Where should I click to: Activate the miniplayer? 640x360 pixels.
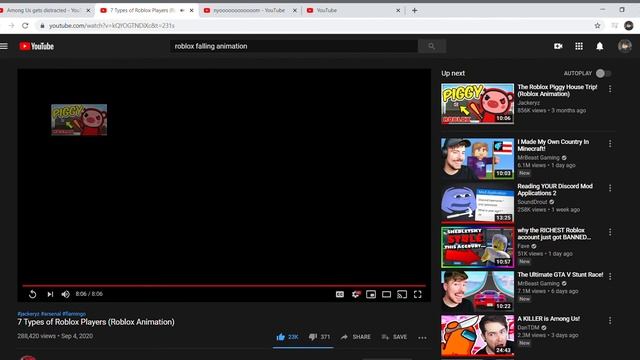[x=371, y=294]
